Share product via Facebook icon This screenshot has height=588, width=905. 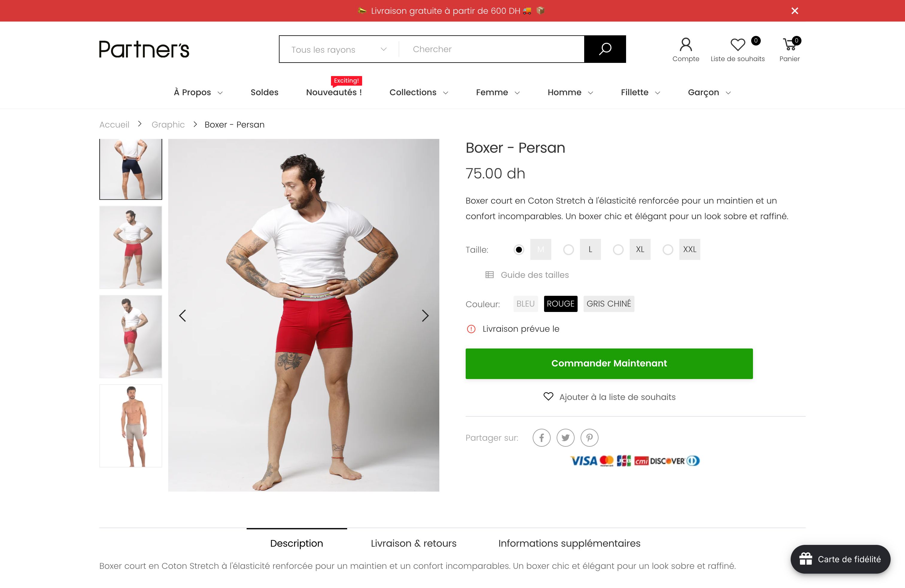click(541, 437)
